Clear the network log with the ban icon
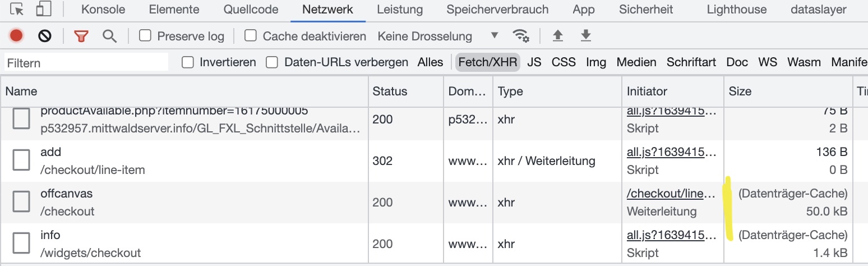This screenshot has height=266, width=868. pos(45,36)
